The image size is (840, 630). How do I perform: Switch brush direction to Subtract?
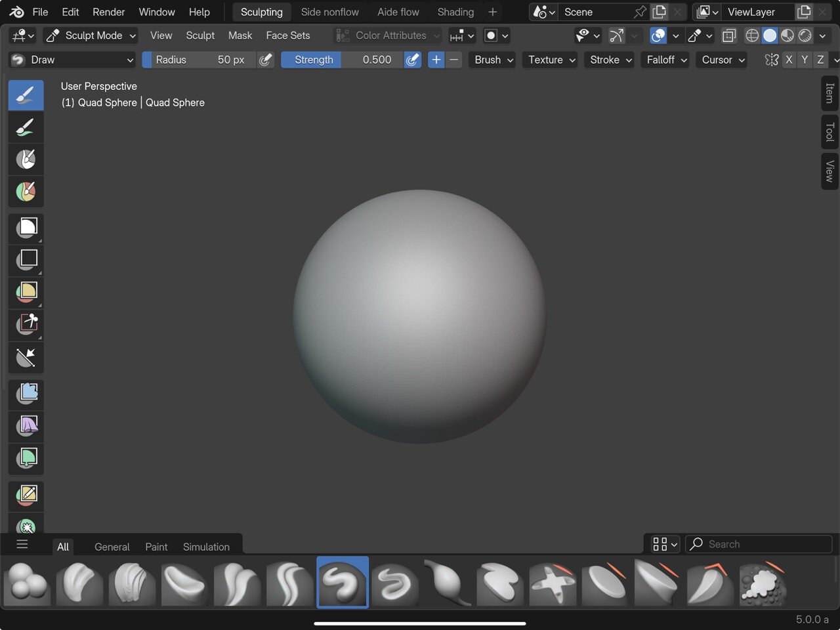[x=453, y=60]
